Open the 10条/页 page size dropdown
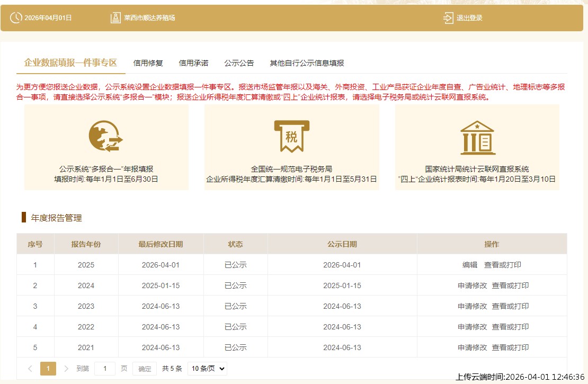The width and height of the screenshot is (588, 384). coord(207,368)
